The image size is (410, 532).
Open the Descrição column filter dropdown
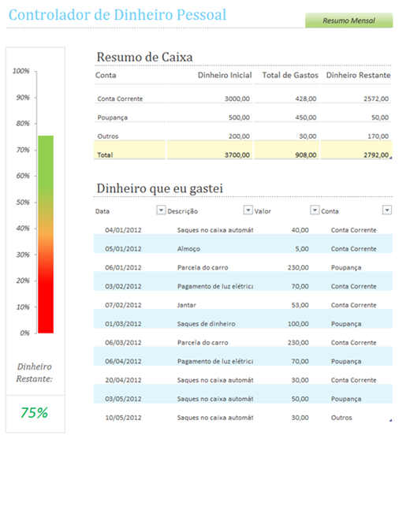pos(248,210)
